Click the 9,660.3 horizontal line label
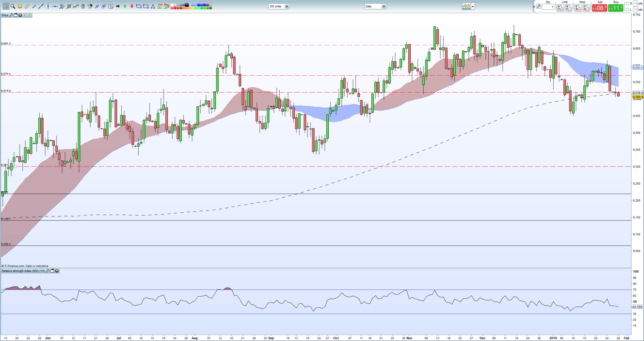This screenshot has height=341, width=644. (x=6, y=44)
